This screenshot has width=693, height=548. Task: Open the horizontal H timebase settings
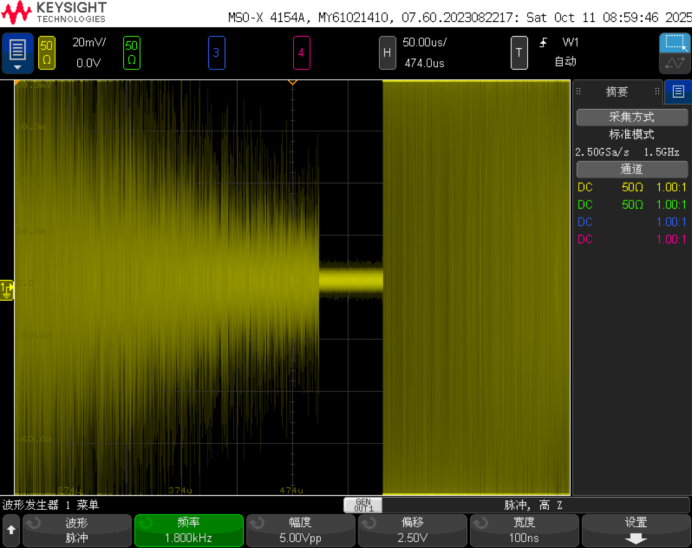(387, 53)
